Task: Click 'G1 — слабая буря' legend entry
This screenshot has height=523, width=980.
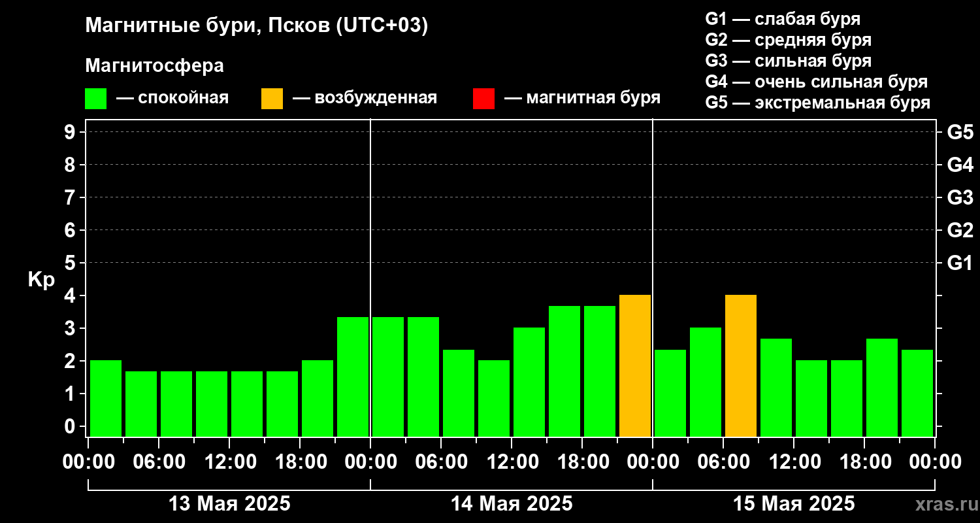Action: (783, 19)
